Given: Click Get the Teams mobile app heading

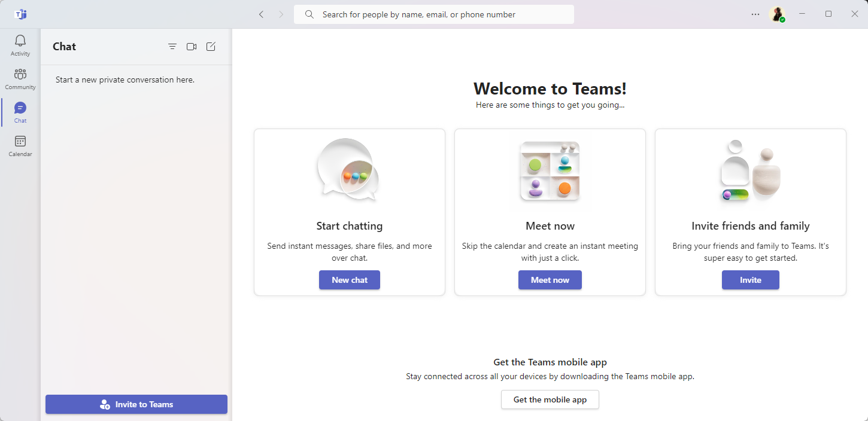Looking at the screenshot, I should 550,362.
